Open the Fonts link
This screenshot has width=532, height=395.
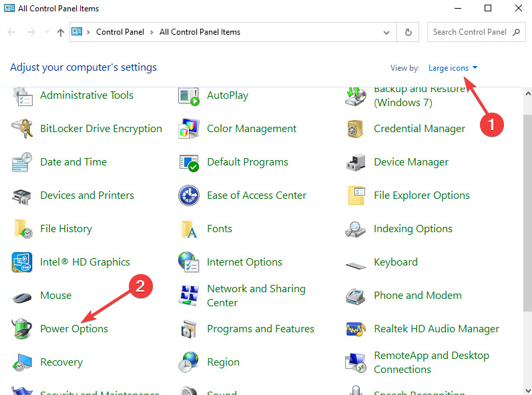(x=220, y=228)
